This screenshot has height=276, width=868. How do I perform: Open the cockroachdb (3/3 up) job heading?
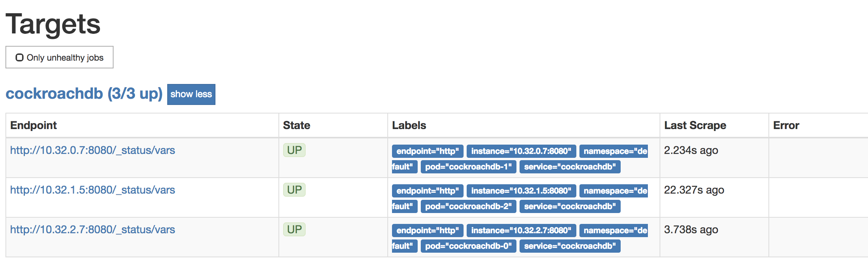(84, 94)
